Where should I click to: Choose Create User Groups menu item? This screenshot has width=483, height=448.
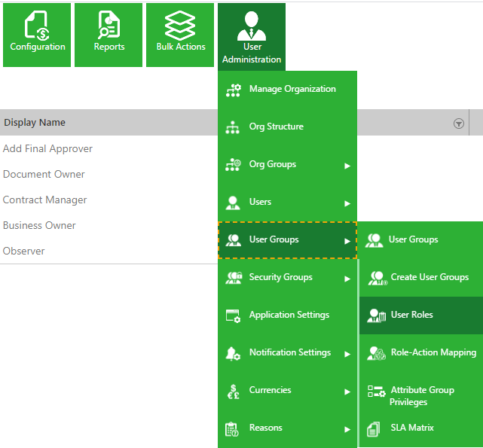click(x=429, y=277)
